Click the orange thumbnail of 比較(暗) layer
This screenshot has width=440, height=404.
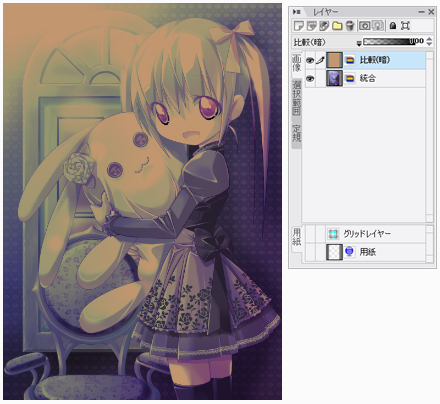coord(334,60)
